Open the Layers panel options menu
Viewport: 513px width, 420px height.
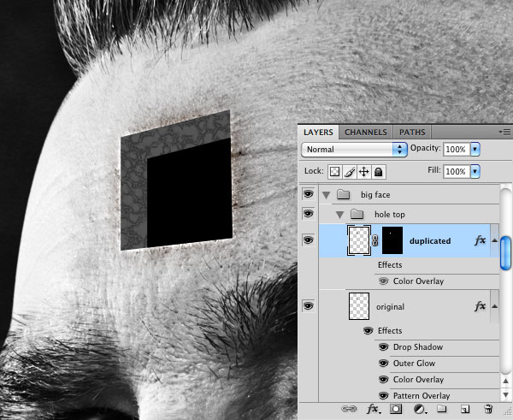[x=504, y=133]
